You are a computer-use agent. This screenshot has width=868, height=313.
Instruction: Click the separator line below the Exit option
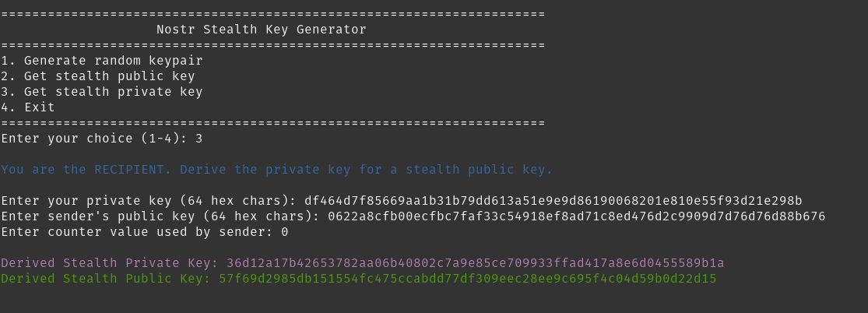pyautogui.click(x=273, y=123)
